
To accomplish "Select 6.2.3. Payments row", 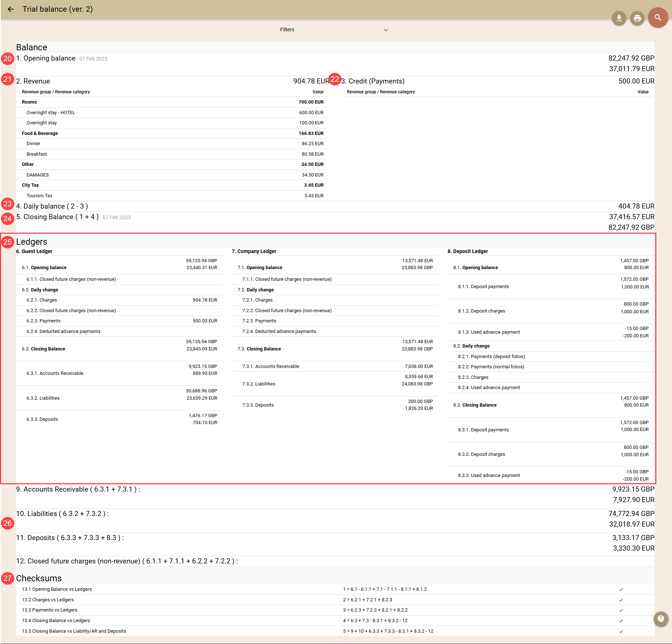I will click(x=120, y=321).
